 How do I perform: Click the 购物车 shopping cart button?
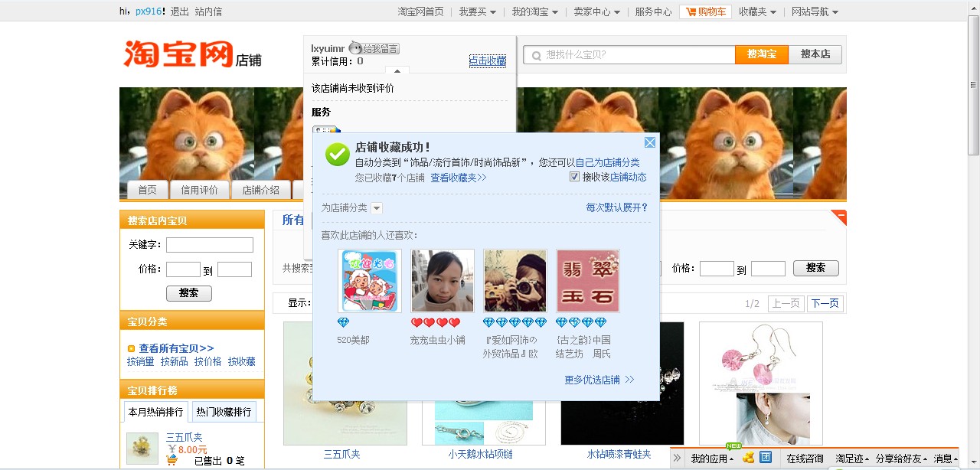coord(705,11)
